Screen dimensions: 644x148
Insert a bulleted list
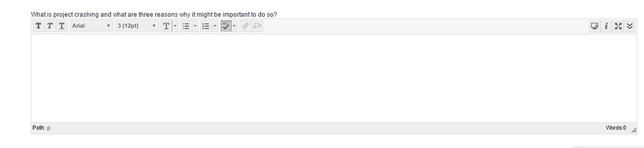coord(186,26)
